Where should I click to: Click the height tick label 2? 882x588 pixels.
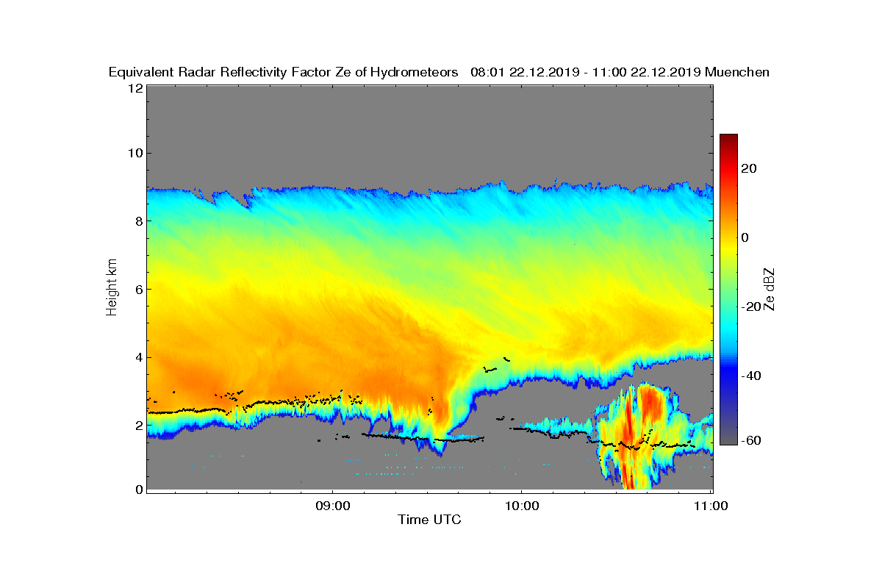coord(137,425)
